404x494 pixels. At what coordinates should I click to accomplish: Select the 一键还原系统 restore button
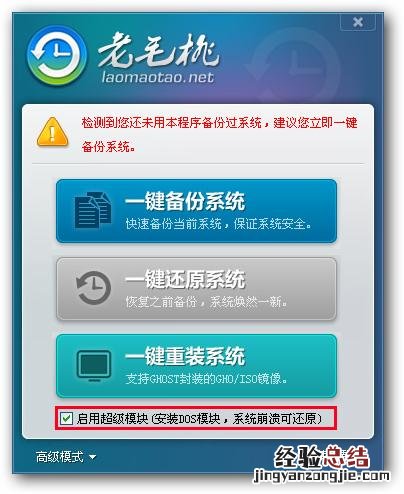tap(196, 289)
